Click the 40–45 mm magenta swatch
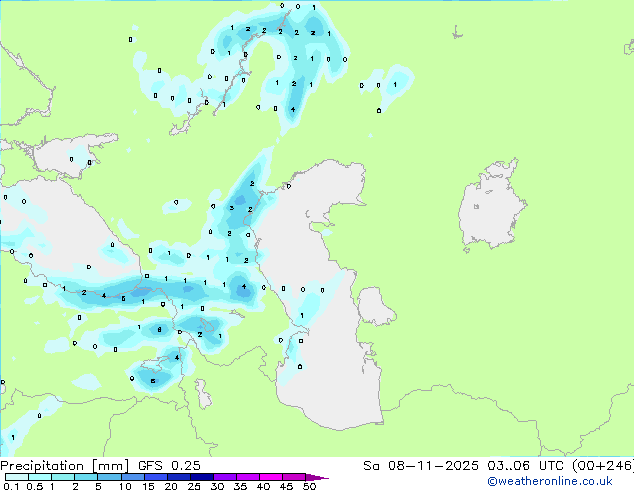 pyautogui.click(x=271, y=477)
